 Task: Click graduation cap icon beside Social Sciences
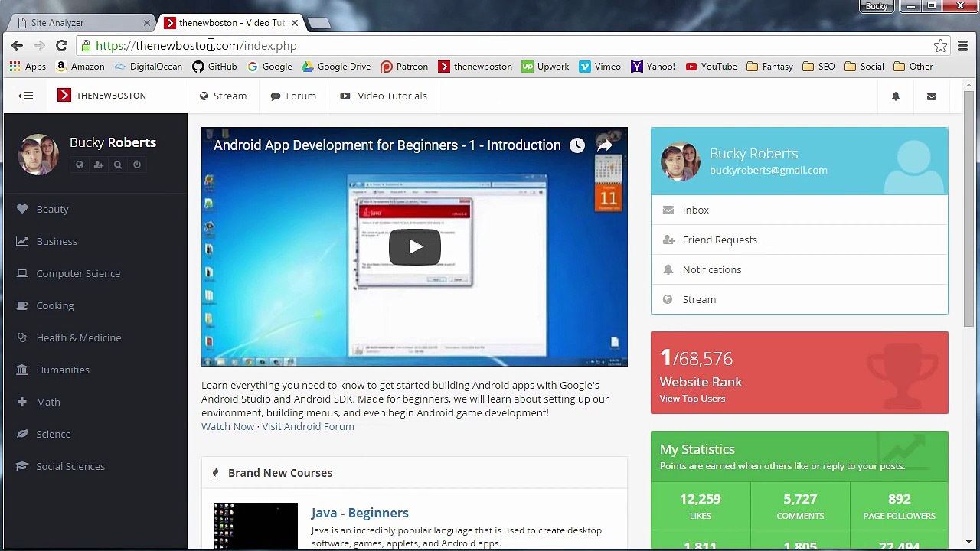(x=22, y=466)
